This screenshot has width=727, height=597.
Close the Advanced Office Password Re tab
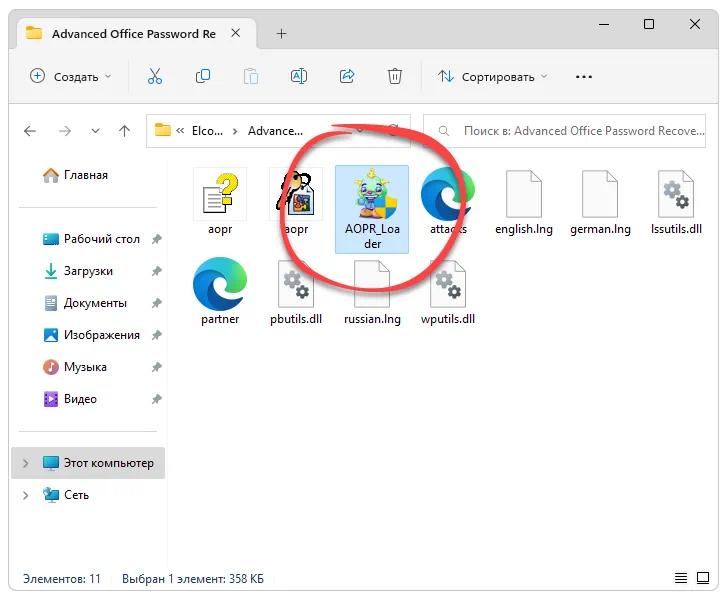tap(236, 33)
